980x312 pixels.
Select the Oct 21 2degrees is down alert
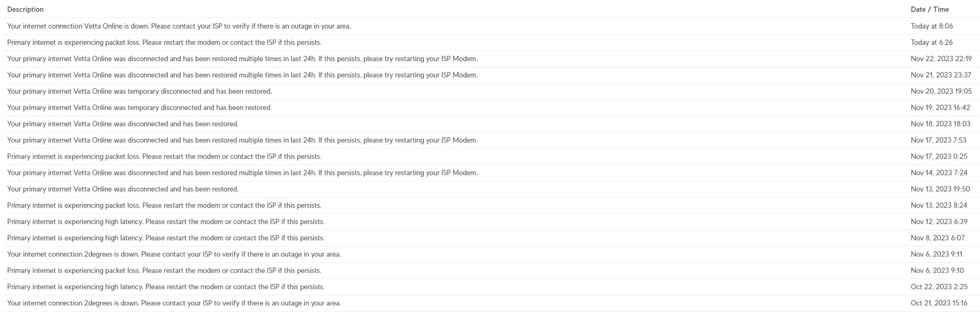tap(174, 303)
